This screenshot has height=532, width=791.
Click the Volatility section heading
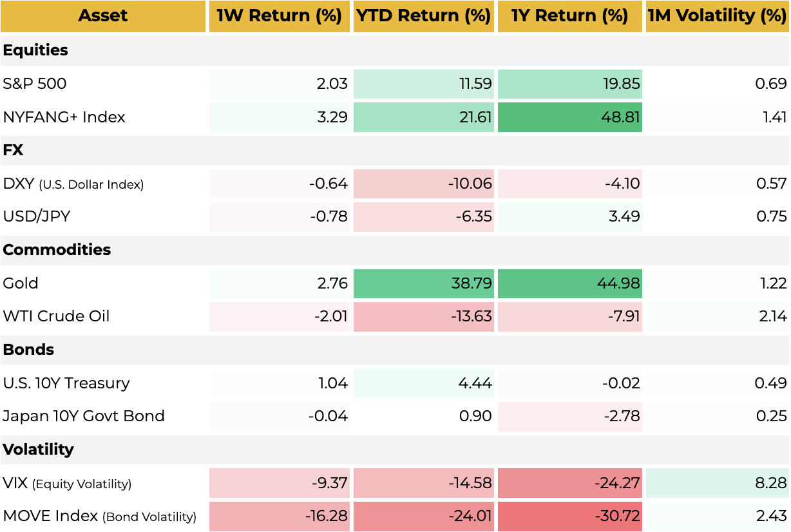39,450
